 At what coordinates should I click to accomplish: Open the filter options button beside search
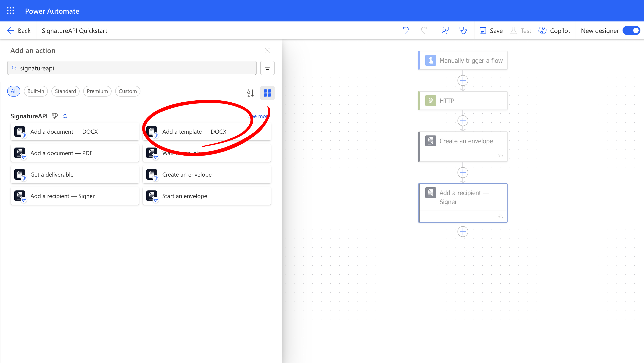click(267, 68)
